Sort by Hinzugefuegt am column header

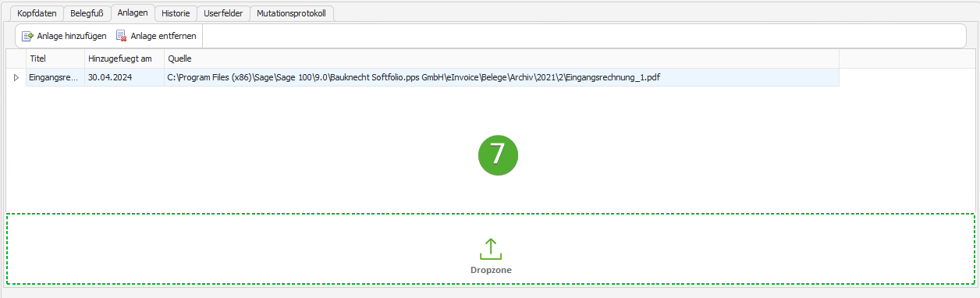[x=124, y=59]
